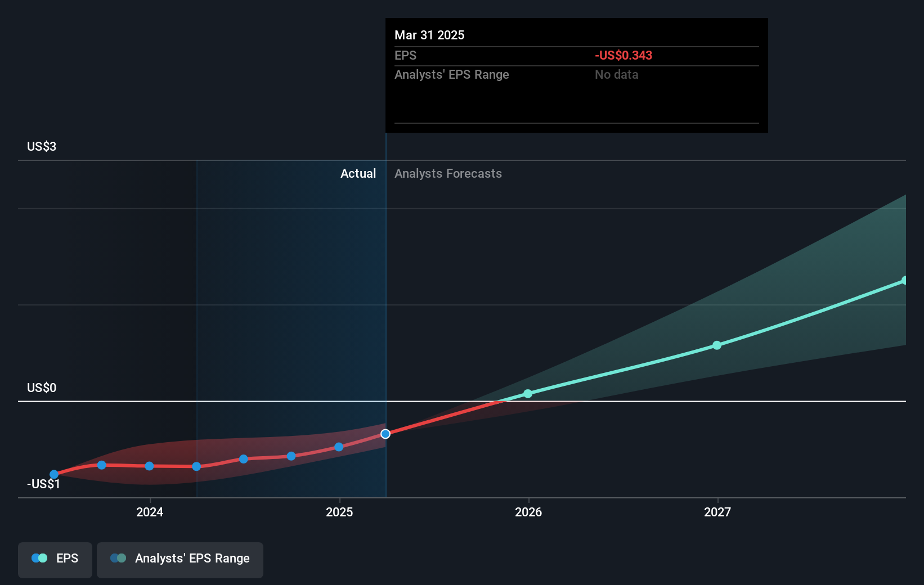Click the 2027 x-axis label
924x585 pixels.
coord(717,512)
